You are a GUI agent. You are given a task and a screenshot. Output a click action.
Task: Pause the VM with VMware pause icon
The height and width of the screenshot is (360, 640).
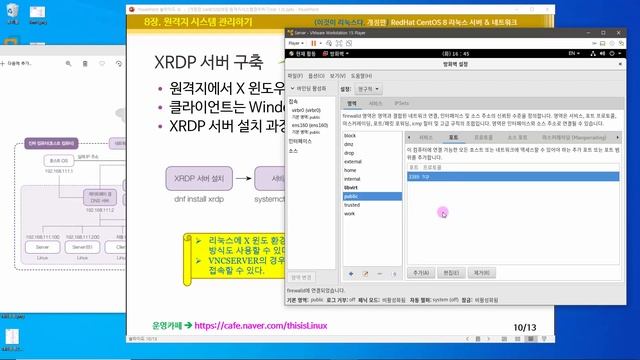[x=313, y=43]
